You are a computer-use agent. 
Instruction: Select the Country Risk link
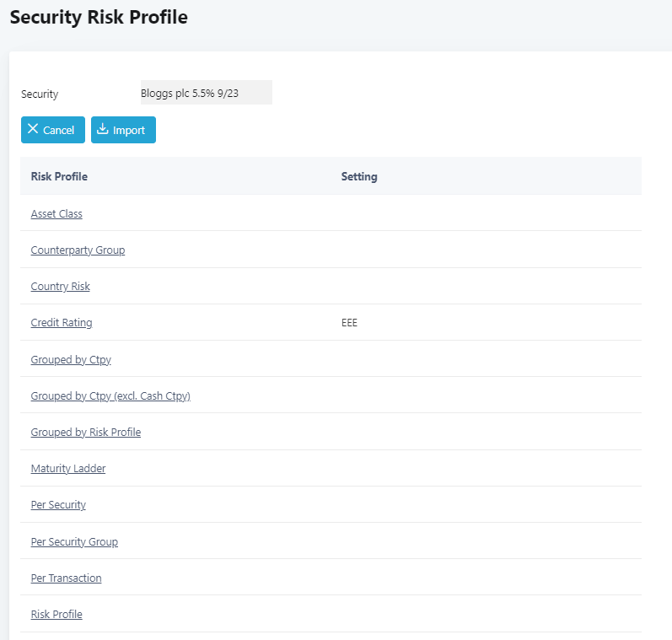pos(60,287)
